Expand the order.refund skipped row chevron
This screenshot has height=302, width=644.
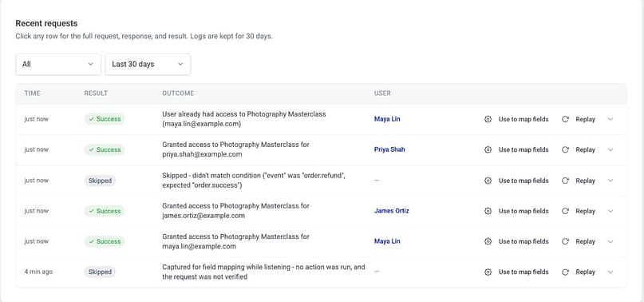pos(610,181)
